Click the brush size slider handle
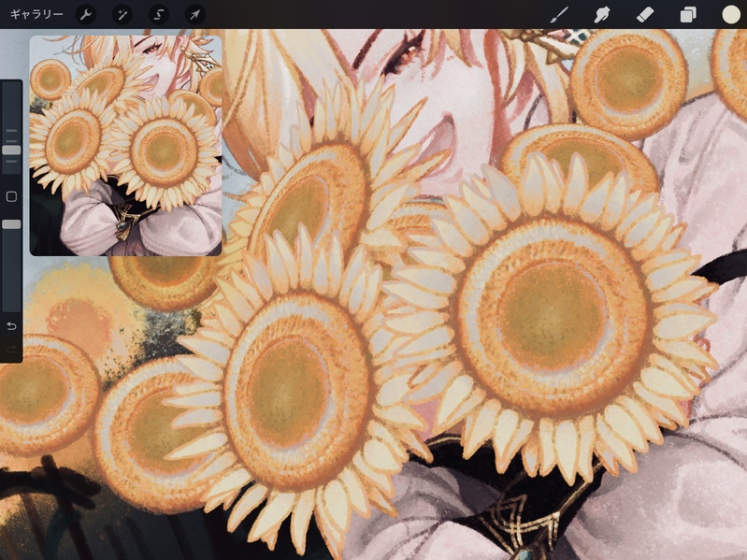This screenshot has height=560, width=747. (x=11, y=150)
